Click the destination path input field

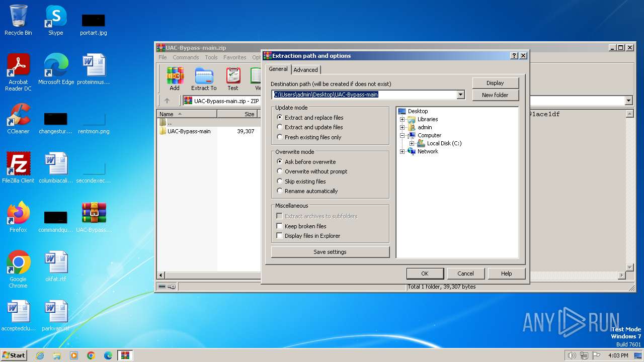point(364,95)
